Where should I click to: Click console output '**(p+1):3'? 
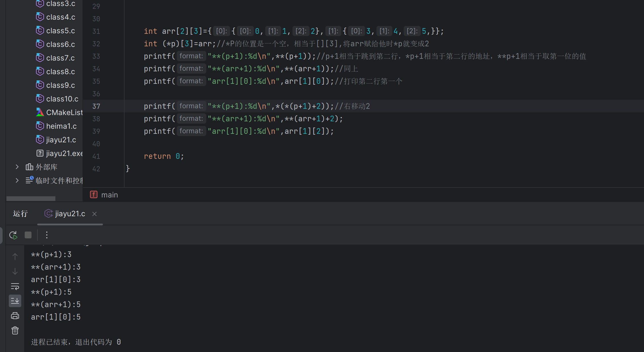click(51, 255)
